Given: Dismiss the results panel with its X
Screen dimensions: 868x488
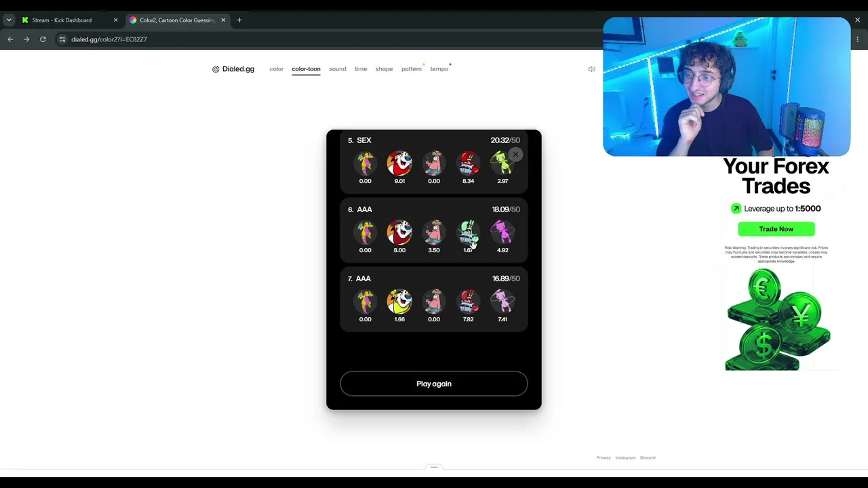Looking at the screenshot, I should 515,155.
